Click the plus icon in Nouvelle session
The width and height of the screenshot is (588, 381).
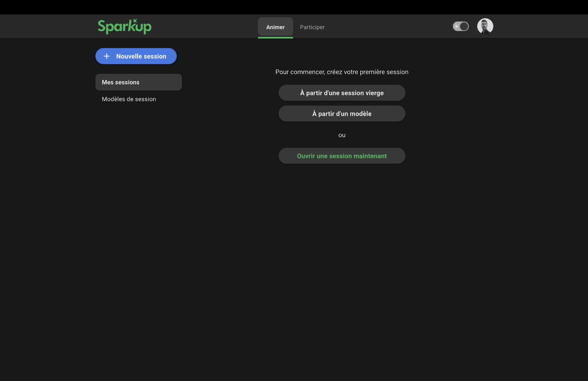pos(107,56)
